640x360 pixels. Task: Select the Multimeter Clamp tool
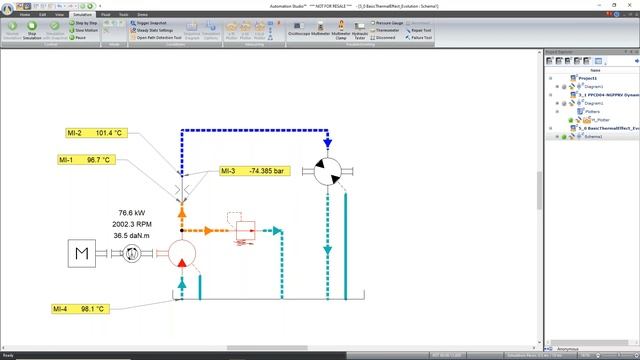[x=341, y=30]
